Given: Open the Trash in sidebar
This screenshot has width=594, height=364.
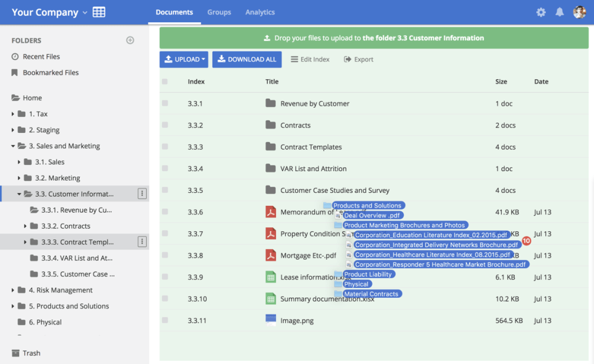Looking at the screenshot, I should tap(31, 353).
